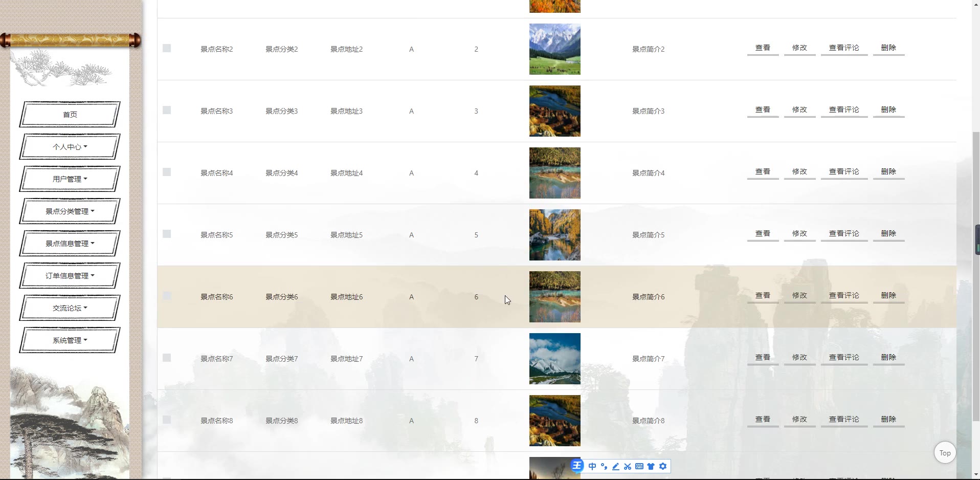
Task: View comments (查看评论) for 景点名称5
Action: [844, 234]
